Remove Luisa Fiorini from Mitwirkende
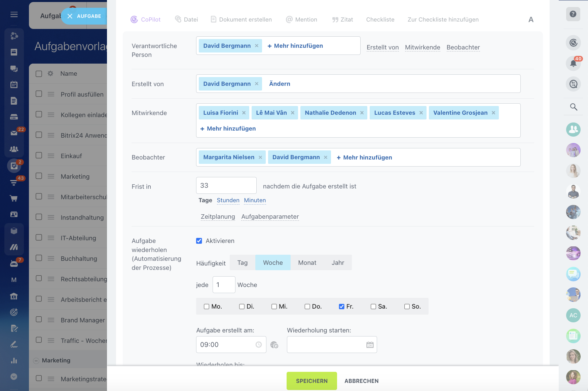The height and width of the screenshot is (391, 588). [244, 113]
